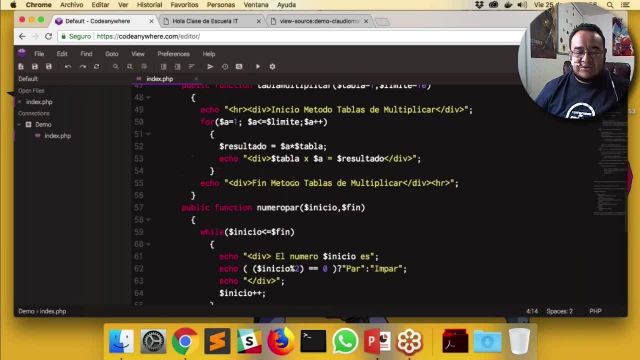The width and height of the screenshot is (640, 360).
Task: Open PowerPoint from the dock
Action: (377, 341)
